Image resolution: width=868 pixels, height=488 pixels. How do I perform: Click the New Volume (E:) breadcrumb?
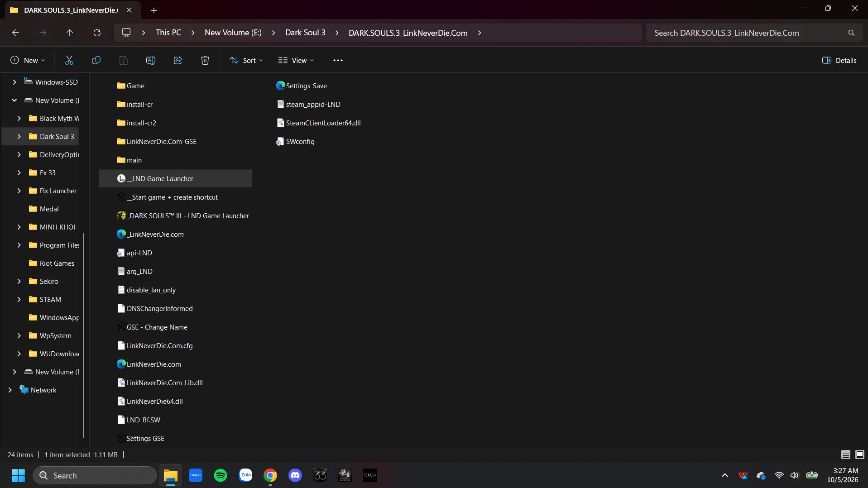coord(233,33)
